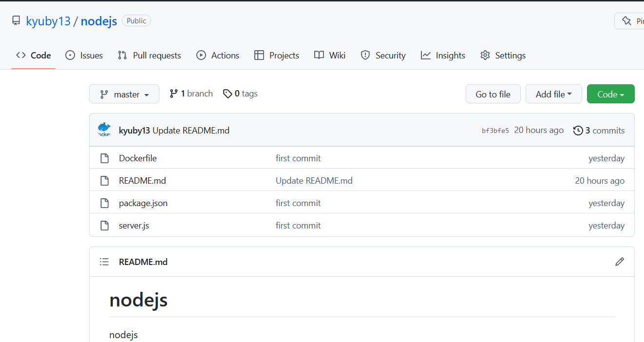Click the Pin icon at top right
The height and width of the screenshot is (342, 644).
[626, 20]
